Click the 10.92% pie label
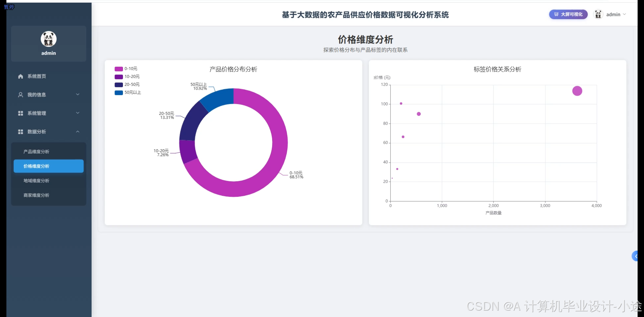This screenshot has height=317, width=644. (200, 89)
